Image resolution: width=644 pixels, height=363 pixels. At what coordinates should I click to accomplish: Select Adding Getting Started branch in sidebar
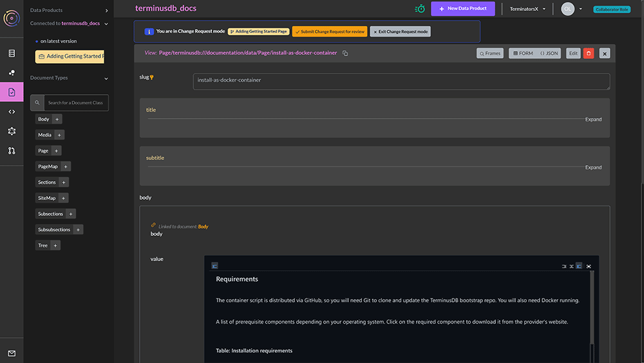[70, 56]
